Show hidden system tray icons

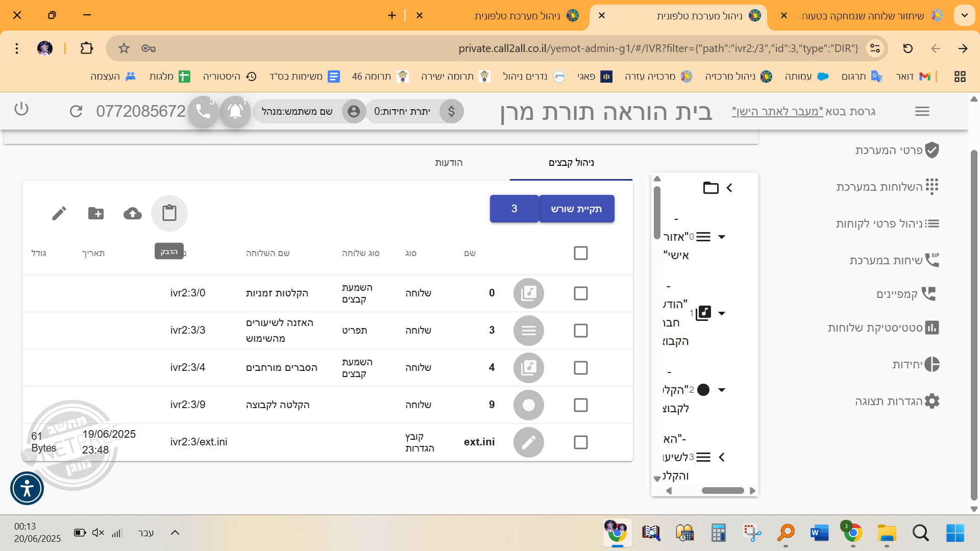click(175, 533)
